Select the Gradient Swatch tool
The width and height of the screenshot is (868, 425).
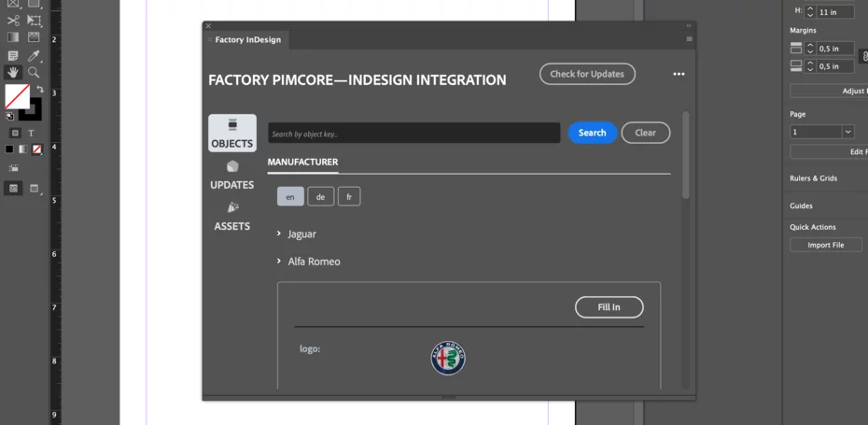pyautogui.click(x=13, y=37)
